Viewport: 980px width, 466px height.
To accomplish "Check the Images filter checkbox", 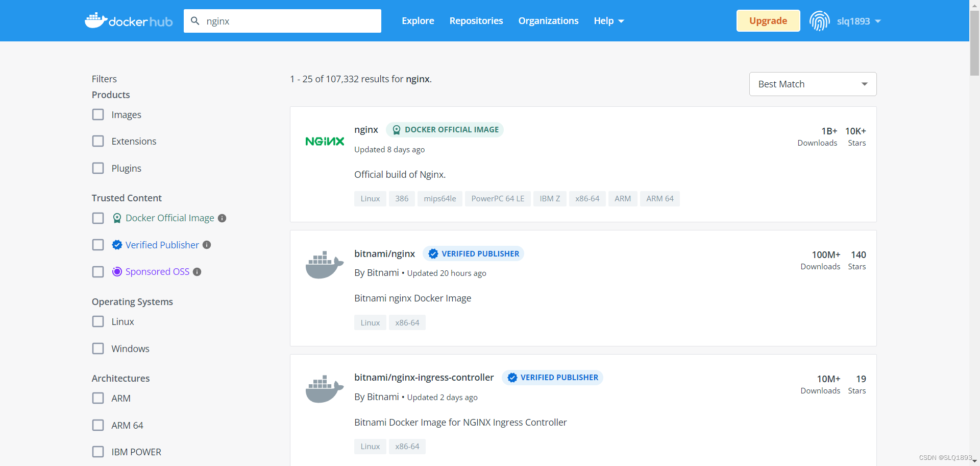I will point(98,114).
